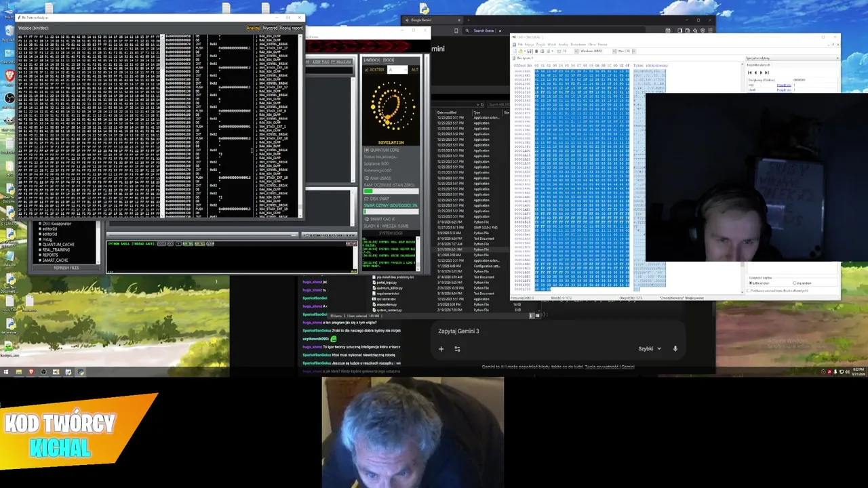Viewport: 868px width, 488px height.
Task: Click the disk swap progress bar
Action: [x=391, y=211]
